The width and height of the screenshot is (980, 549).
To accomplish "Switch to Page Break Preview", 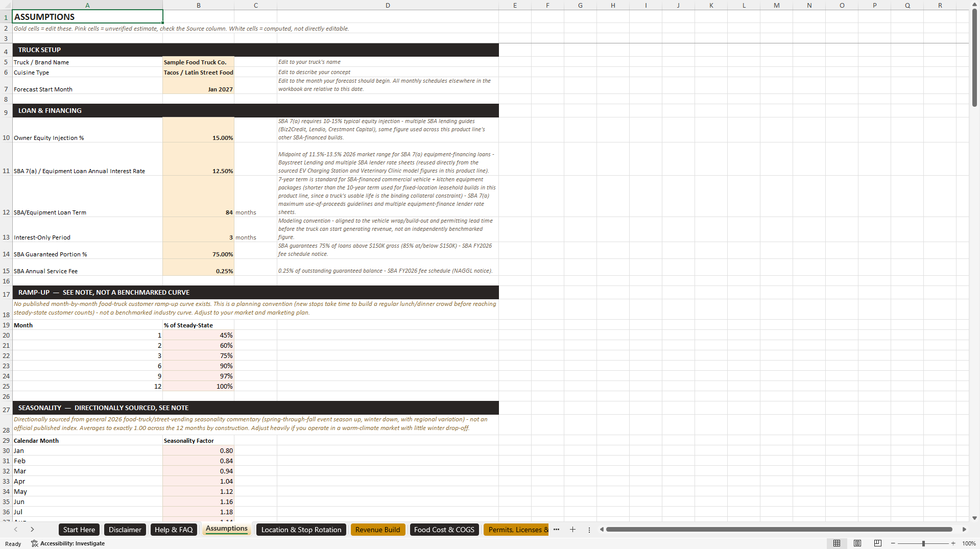I will (x=878, y=543).
